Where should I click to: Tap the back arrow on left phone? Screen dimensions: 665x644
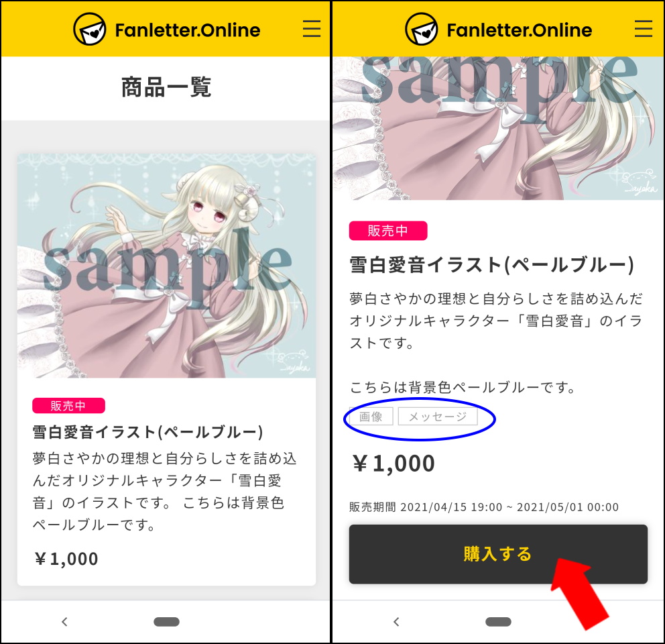point(64,622)
